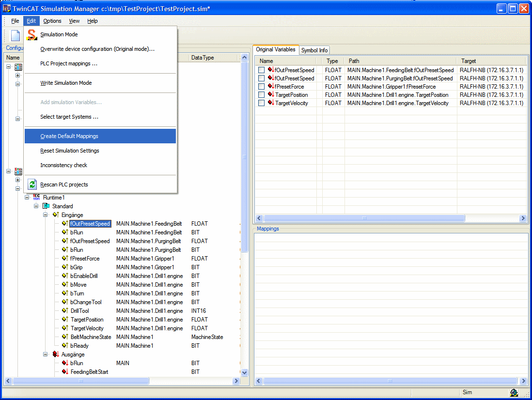Click the TwinCAT title bar application icon
Screen dimensions: 532x400
[x=7, y=9]
